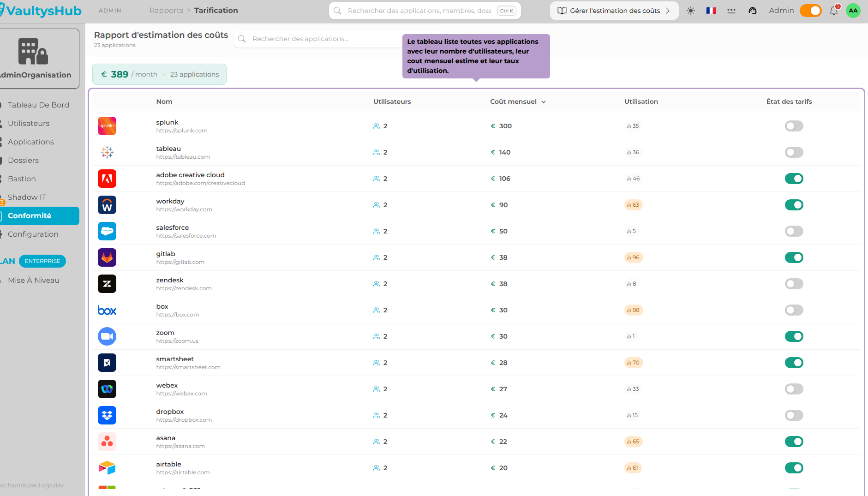The image size is (868, 496).
Task: Enable pricing toggle for splunk
Action: [794, 126]
